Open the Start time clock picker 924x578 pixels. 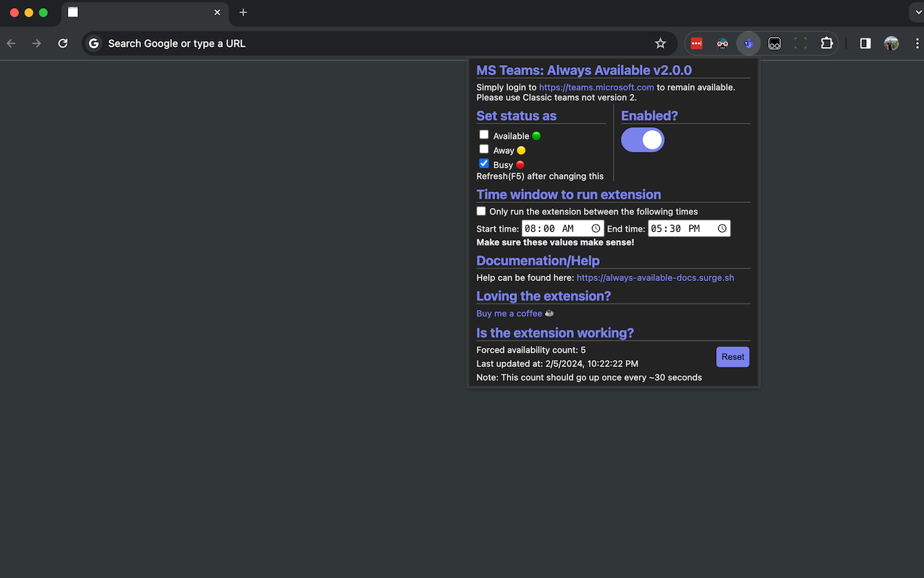point(596,228)
